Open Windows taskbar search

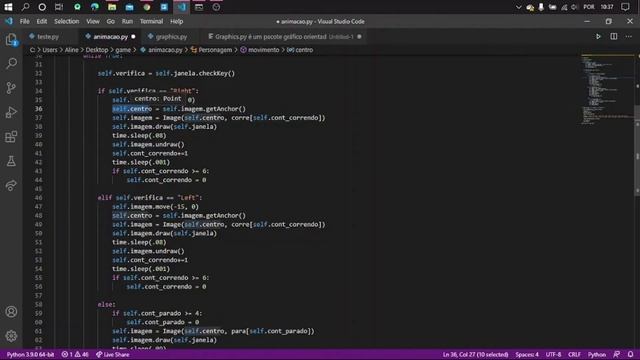tap(25, 7)
